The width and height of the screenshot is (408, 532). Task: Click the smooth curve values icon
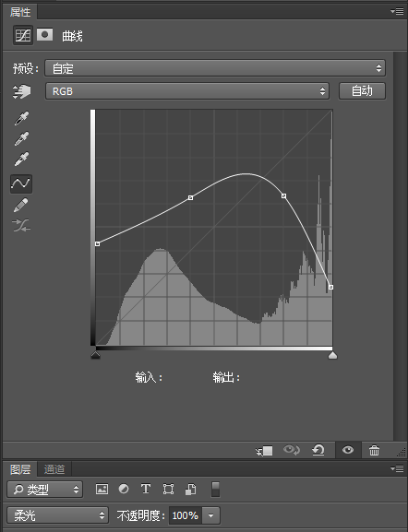(x=21, y=225)
